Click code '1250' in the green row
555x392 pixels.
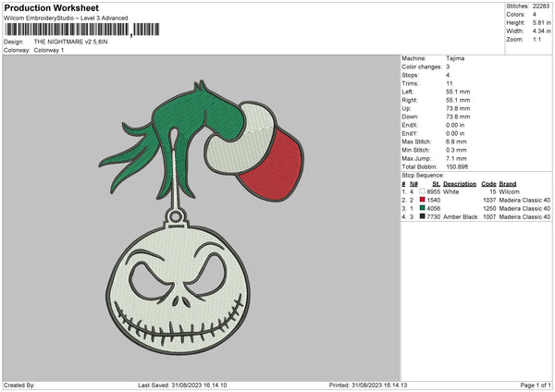point(489,208)
